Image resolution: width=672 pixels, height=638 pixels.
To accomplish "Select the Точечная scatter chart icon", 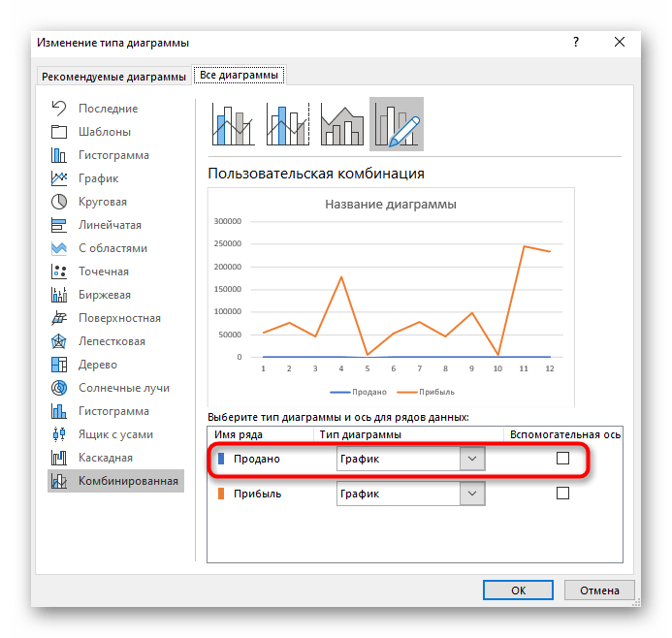I will coord(59,271).
